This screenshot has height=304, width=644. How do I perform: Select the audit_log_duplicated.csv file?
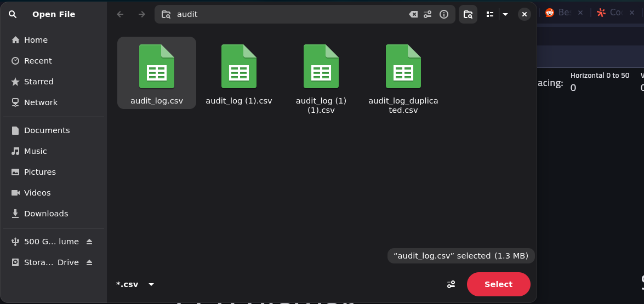pyautogui.click(x=403, y=78)
